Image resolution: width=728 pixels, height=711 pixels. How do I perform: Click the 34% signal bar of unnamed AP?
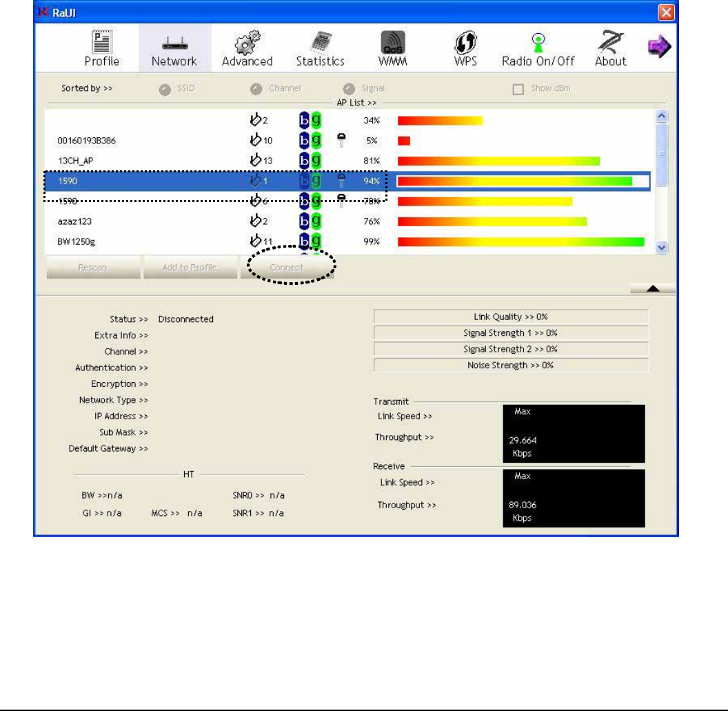point(440,121)
